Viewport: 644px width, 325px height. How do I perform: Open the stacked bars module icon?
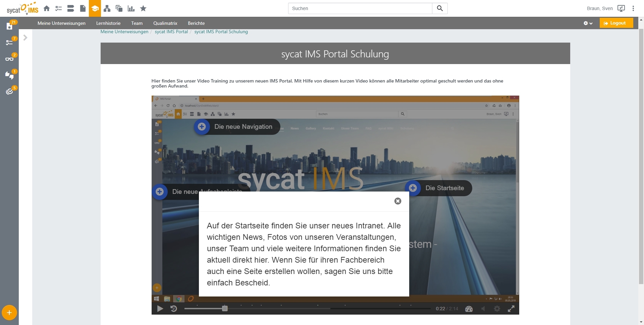[x=70, y=8]
